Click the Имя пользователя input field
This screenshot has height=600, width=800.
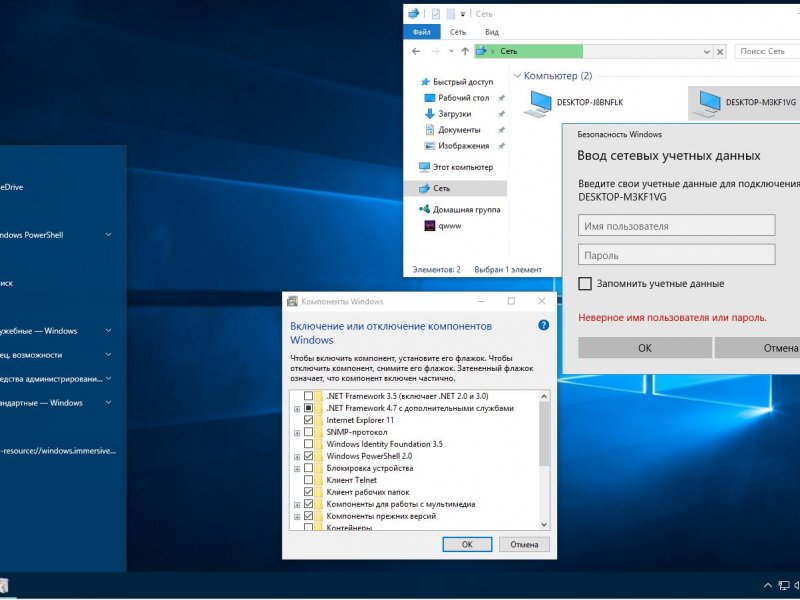click(677, 226)
